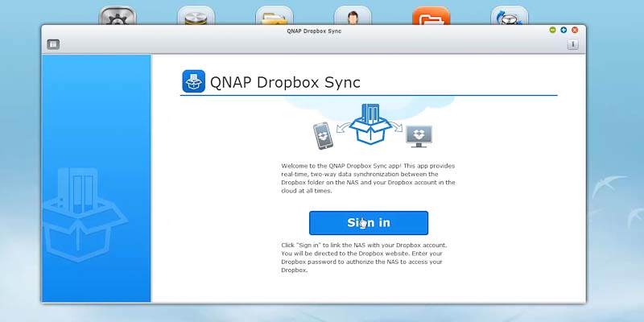
Task: Open the File Station folder desktop icon
Action: click(275, 16)
